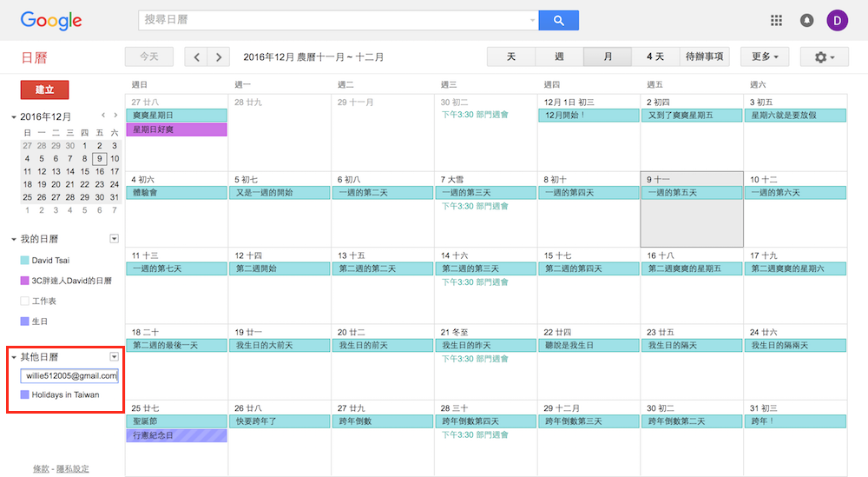The height and width of the screenshot is (477, 868).
Task: Click the Holidays in Taiwan color swatch
Action: point(24,394)
